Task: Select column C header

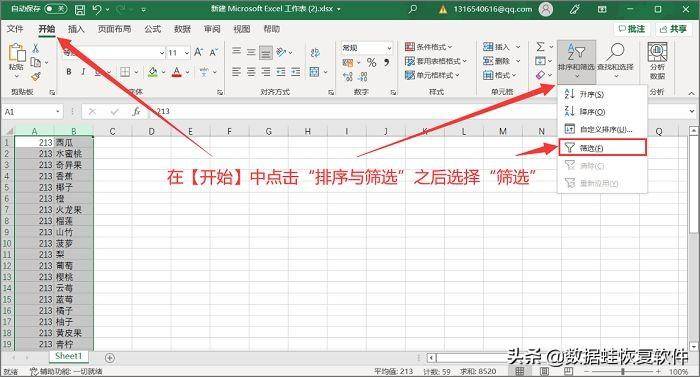Action: [x=112, y=131]
